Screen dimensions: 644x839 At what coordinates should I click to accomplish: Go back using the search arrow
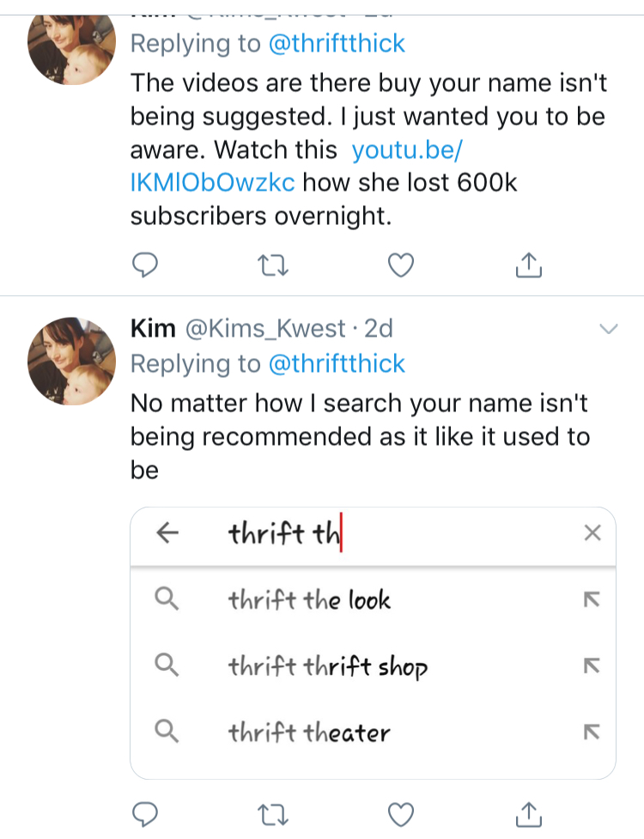(167, 533)
